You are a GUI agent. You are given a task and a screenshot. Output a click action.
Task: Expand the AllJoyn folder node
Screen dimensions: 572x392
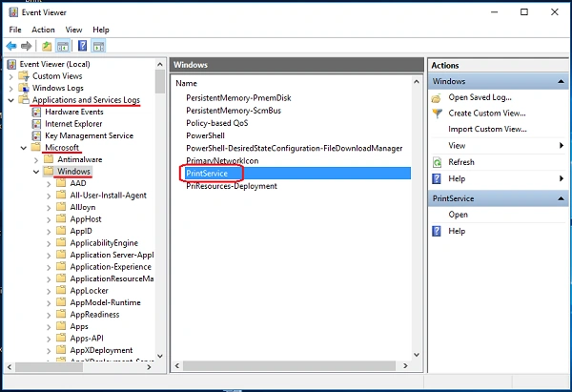coord(49,208)
